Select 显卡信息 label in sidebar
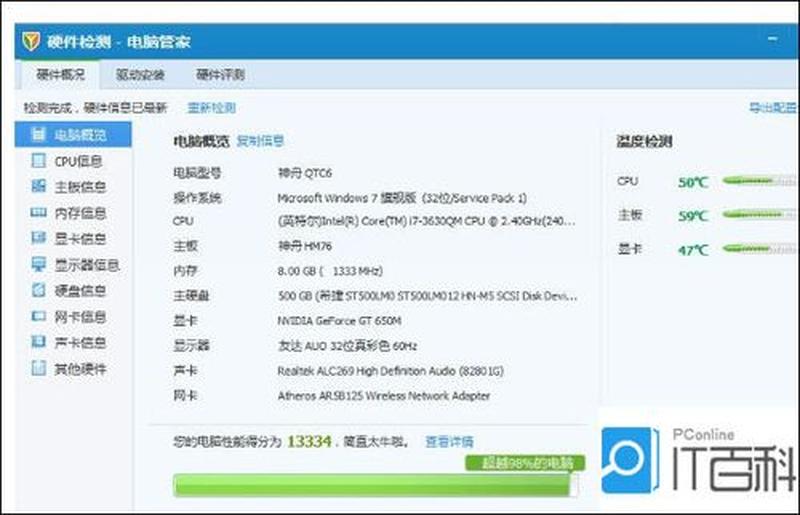This screenshot has width=800, height=515. coord(80,238)
